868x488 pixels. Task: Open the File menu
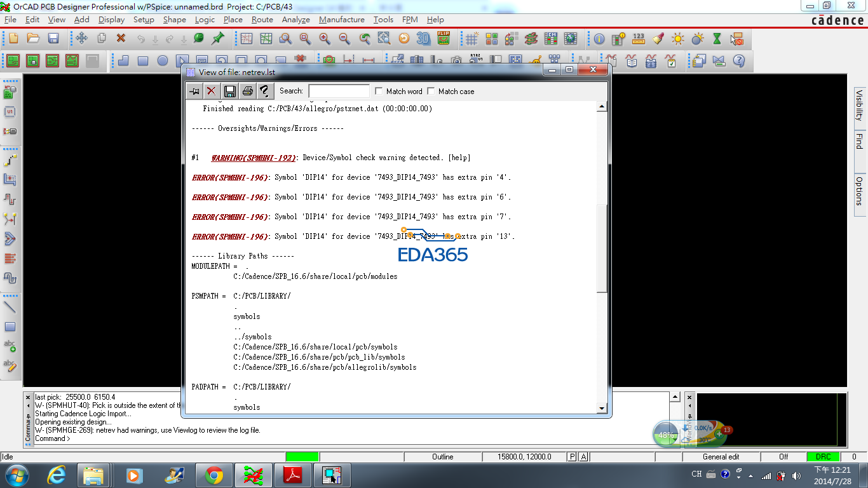tap(10, 20)
